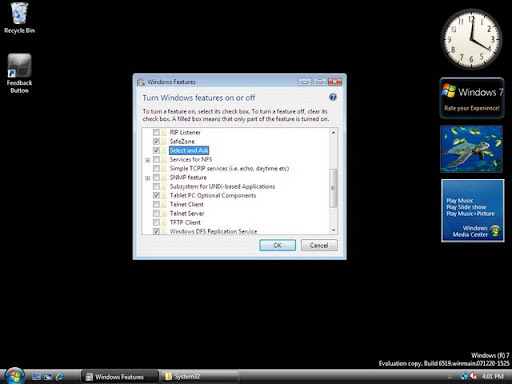
Task: Click the feature list scrollbar thumb
Action: 333,188
